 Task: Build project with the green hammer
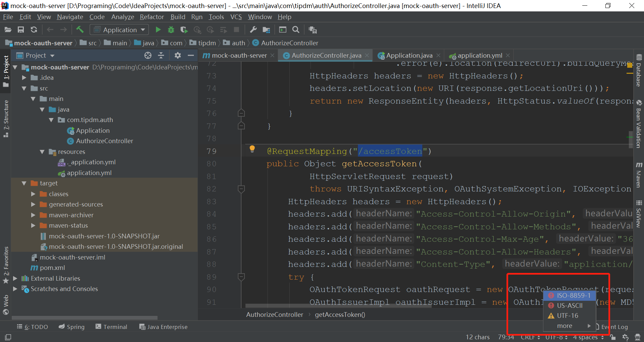pyautogui.click(x=80, y=30)
